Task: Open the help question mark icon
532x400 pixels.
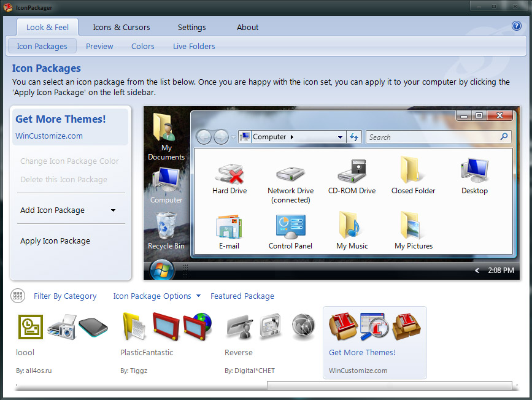Action: [517, 26]
